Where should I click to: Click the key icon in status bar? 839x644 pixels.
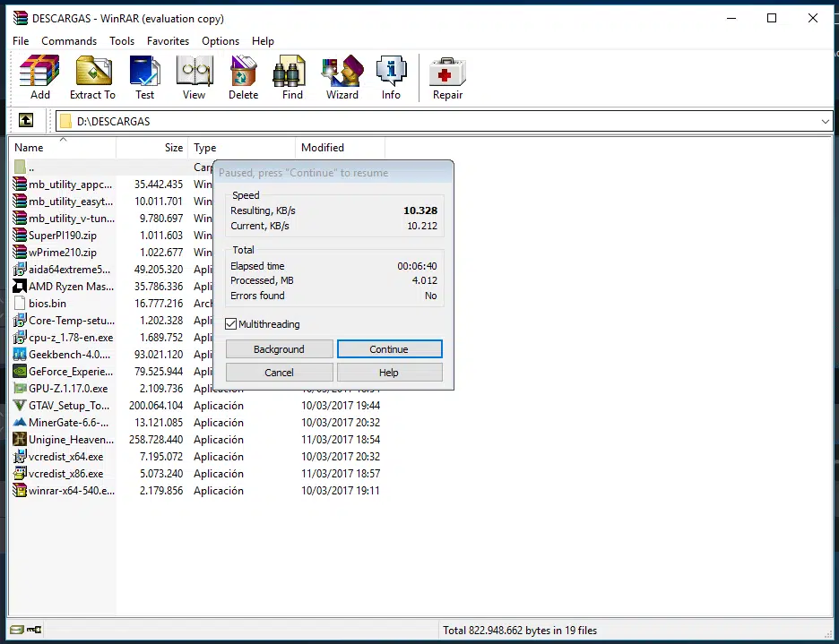34,630
